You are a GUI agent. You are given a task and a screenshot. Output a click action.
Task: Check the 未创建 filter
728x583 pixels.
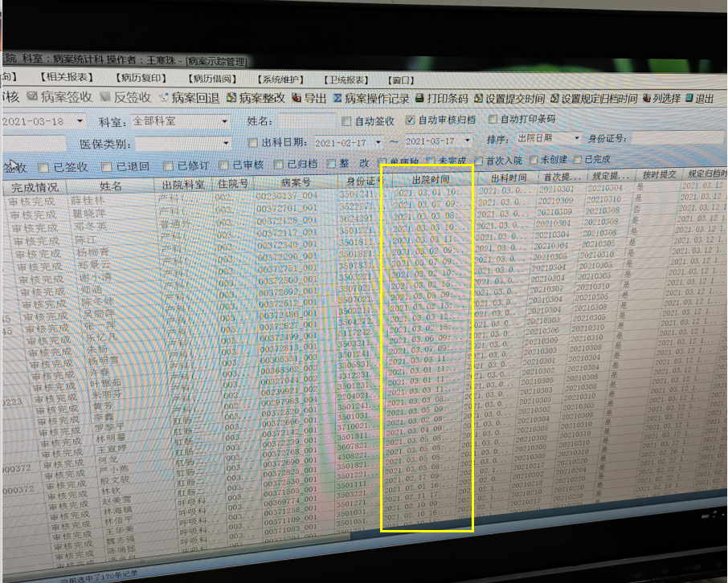pyautogui.click(x=534, y=160)
